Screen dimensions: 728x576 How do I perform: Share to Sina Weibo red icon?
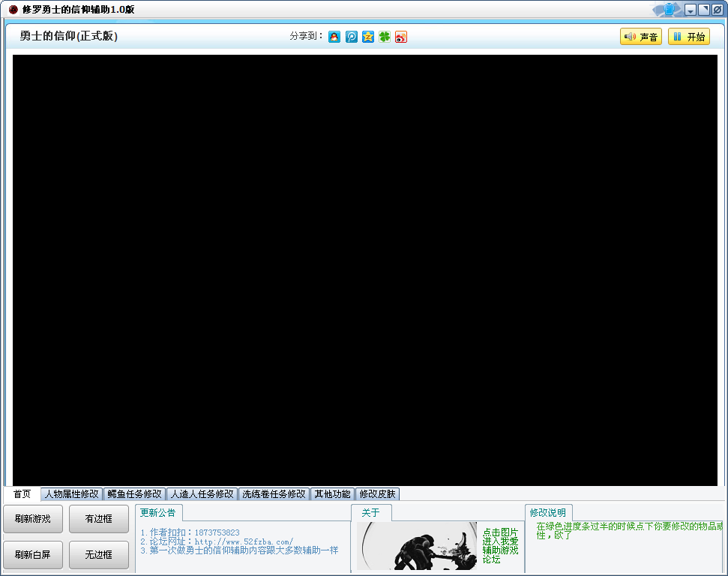(401, 37)
